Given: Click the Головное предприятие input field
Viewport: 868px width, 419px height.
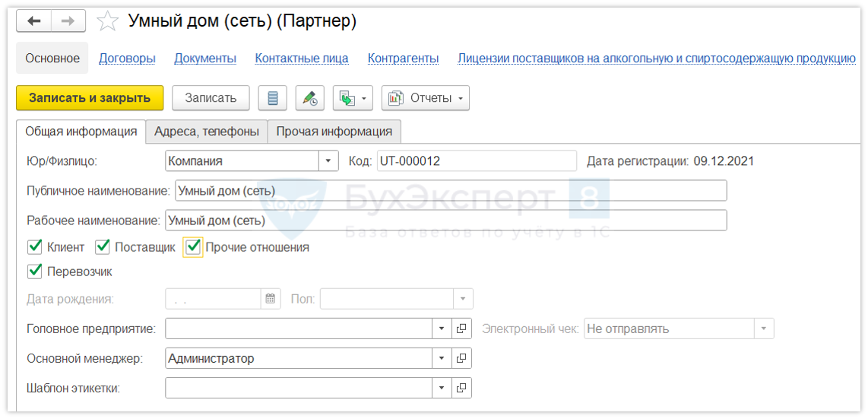Looking at the screenshot, I should 299,329.
